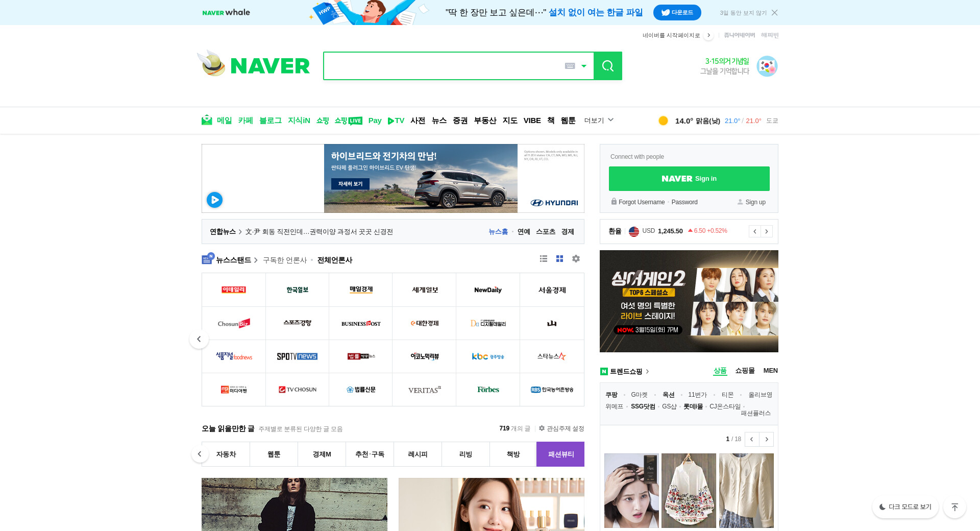Expand the 트렌드쇼핑 chevron link
Screen dimensions: 980x531
click(x=647, y=372)
